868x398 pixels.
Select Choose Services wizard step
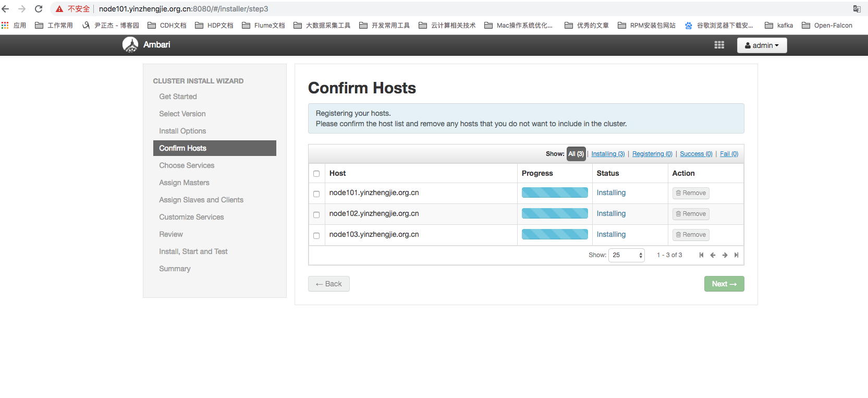tap(187, 165)
